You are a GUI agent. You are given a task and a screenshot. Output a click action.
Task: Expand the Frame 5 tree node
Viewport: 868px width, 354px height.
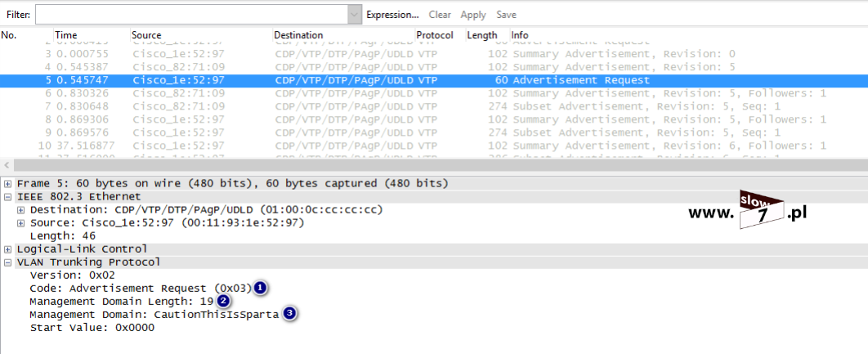[7, 183]
